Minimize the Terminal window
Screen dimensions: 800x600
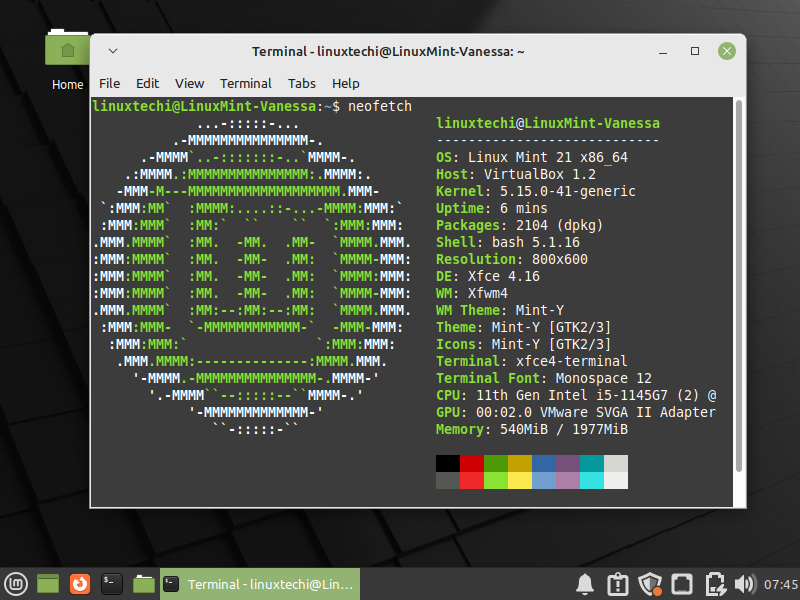[x=663, y=52]
